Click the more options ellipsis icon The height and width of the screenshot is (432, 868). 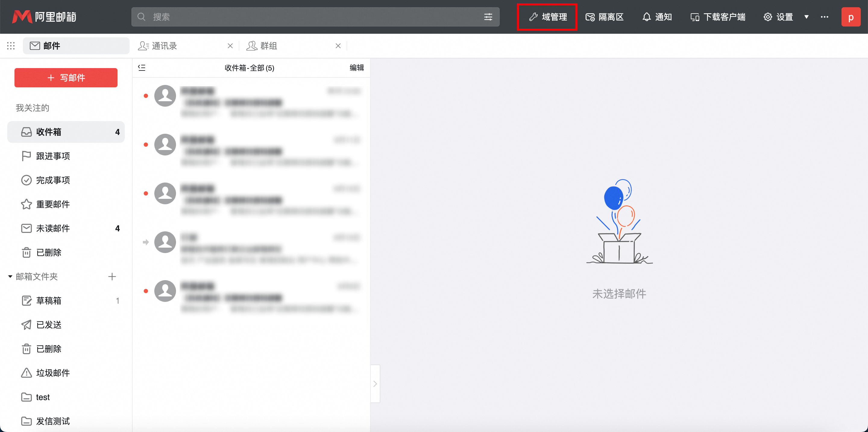click(825, 17)
